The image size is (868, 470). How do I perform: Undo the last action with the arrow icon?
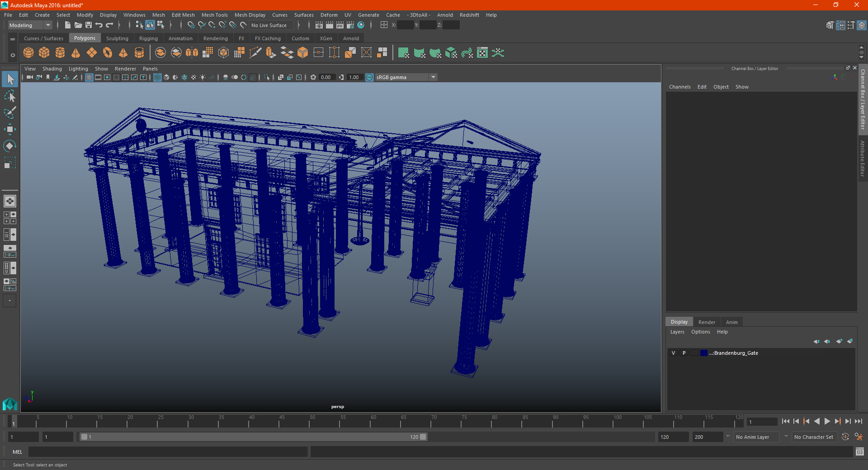[99, 25]
